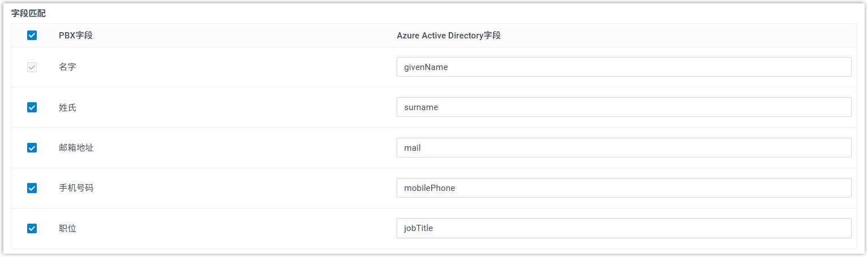Focus the surname input field
Image resolution: width=868 pixels, height=257 pixels.
(624, 107)
